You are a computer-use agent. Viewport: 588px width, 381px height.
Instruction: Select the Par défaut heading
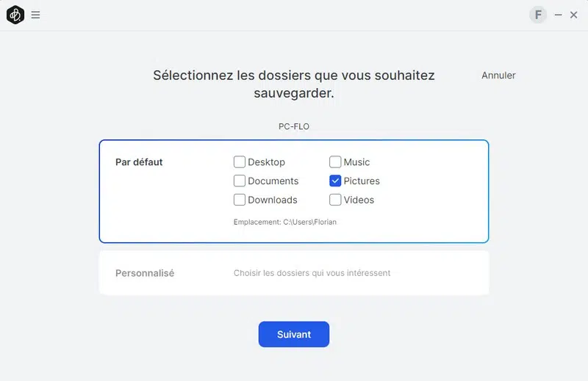point(139,162)
